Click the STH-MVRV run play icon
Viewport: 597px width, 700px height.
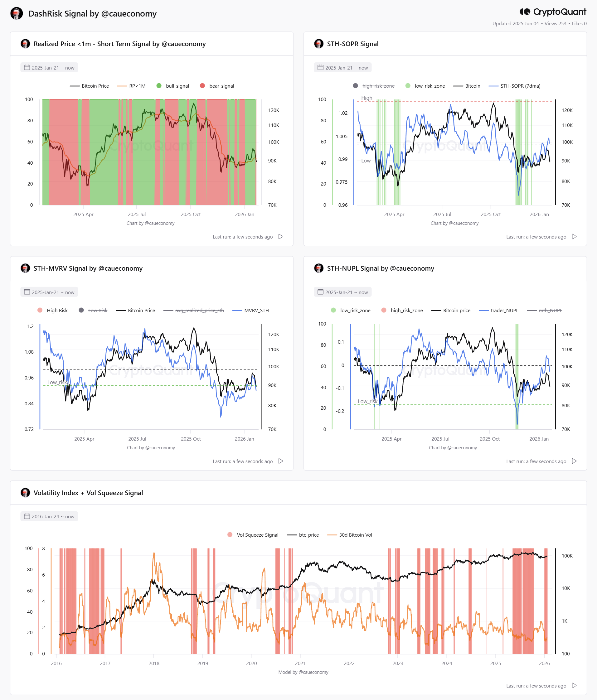pos(281,461)
